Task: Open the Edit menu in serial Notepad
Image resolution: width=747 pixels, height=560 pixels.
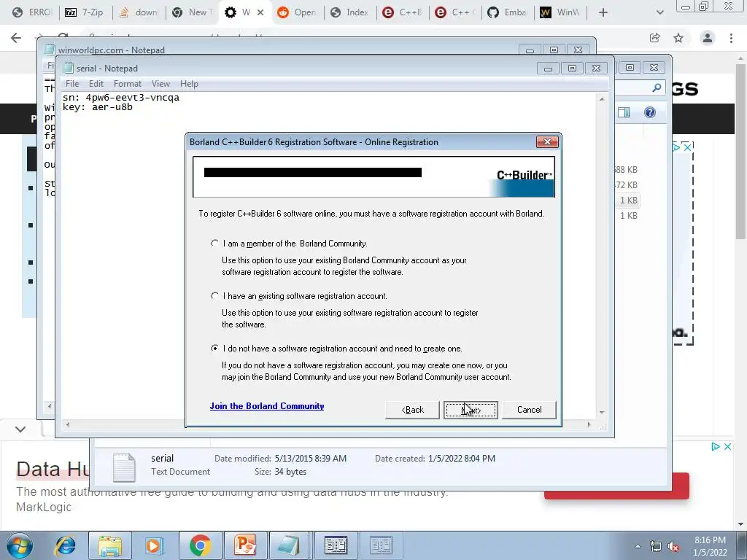Action: click(x=96, y=84)
